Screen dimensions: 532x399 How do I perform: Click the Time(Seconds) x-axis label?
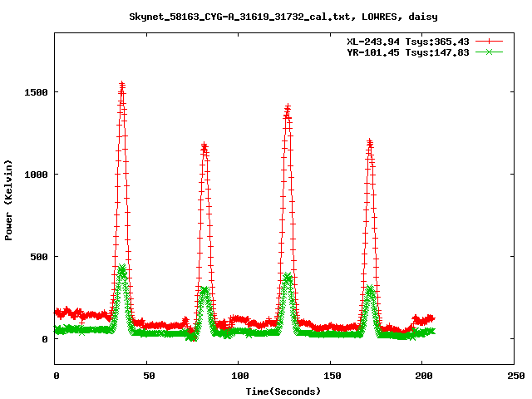pyautogui.click(x=283, y=392)
